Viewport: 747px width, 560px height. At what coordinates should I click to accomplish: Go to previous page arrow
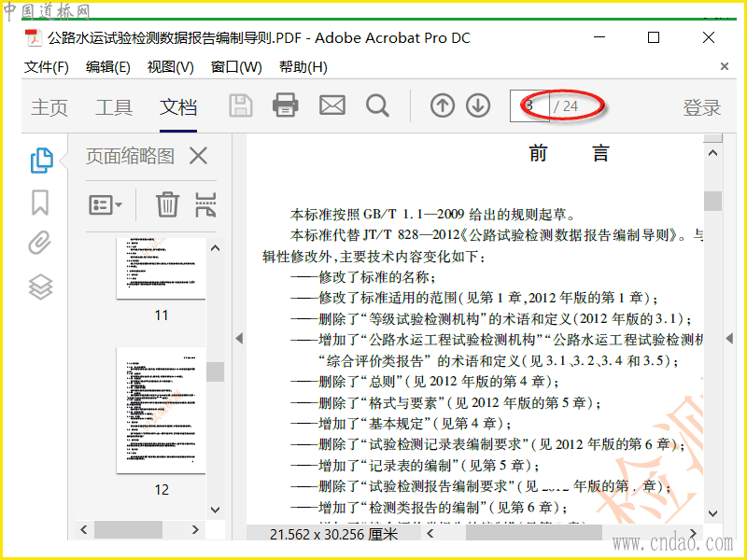point(442,105)
